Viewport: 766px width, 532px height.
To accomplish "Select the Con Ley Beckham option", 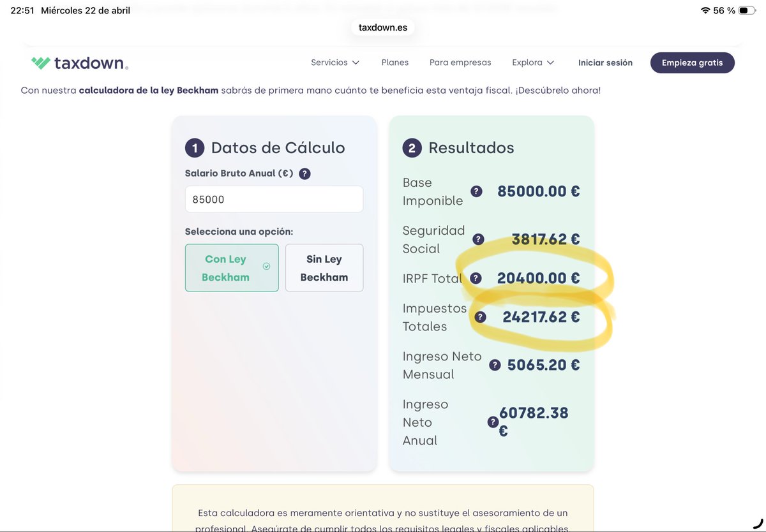I will point(232,268).
